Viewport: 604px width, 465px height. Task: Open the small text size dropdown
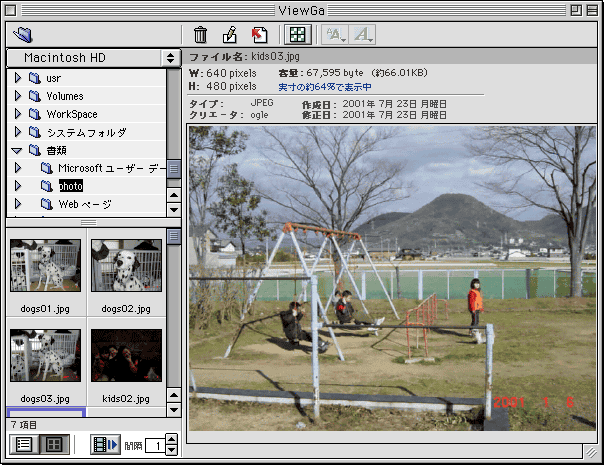click(x=335, y=35)
